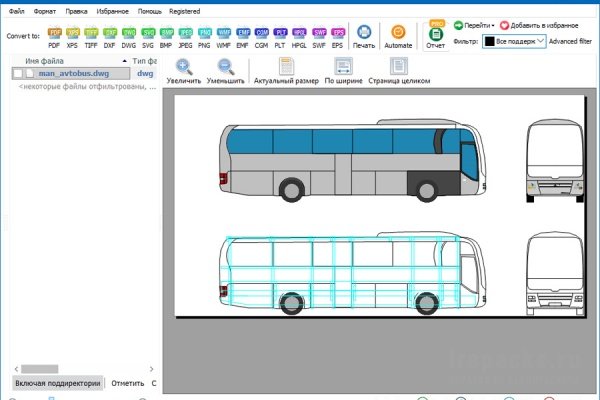This screenshot has width=600, height=400.
Task: Click the Тип файла column header
Action: point(144,61)
